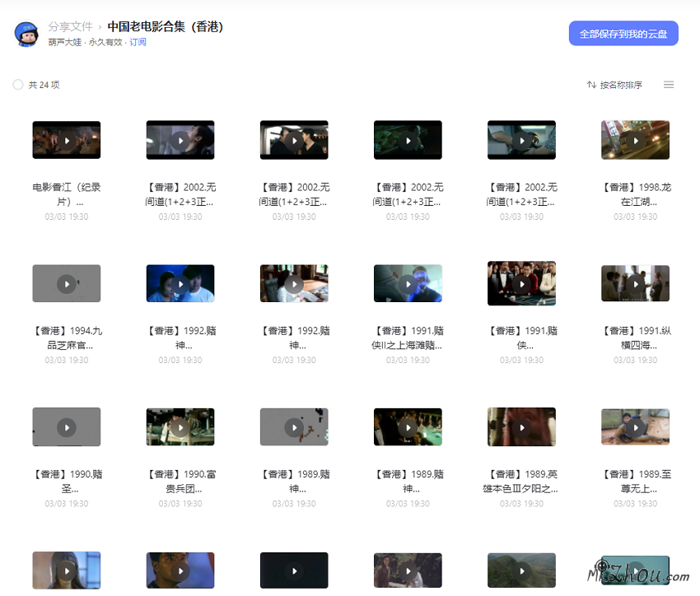Open the 按名称排序 sort dropdown

point(614,85)
